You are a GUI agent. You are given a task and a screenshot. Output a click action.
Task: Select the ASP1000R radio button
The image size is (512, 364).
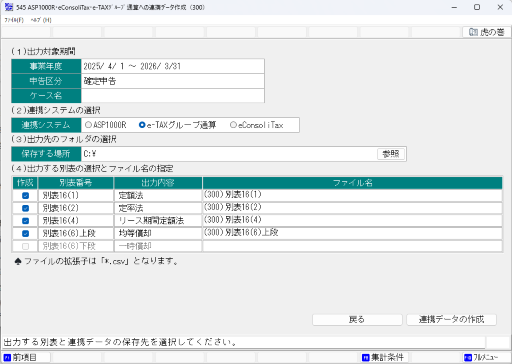pos(106,125)
